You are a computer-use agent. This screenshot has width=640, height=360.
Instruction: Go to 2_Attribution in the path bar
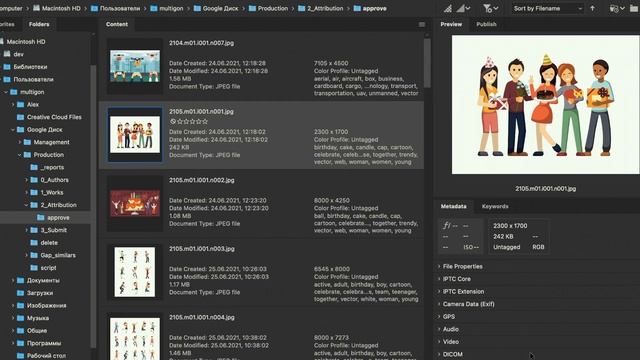pos(320,8)
